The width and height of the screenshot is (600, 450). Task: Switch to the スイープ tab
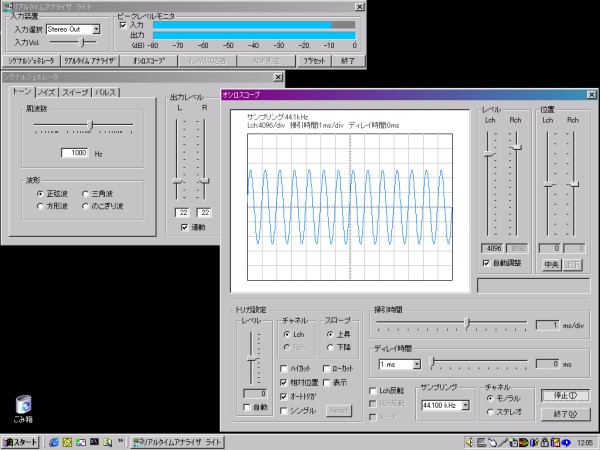[75, 92]
